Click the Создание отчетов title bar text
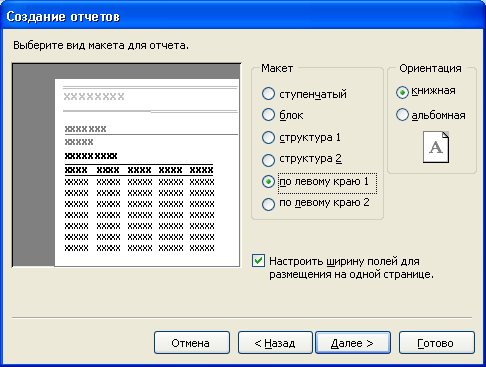Viewport: 486px width, 367px height. pos(63,16)
